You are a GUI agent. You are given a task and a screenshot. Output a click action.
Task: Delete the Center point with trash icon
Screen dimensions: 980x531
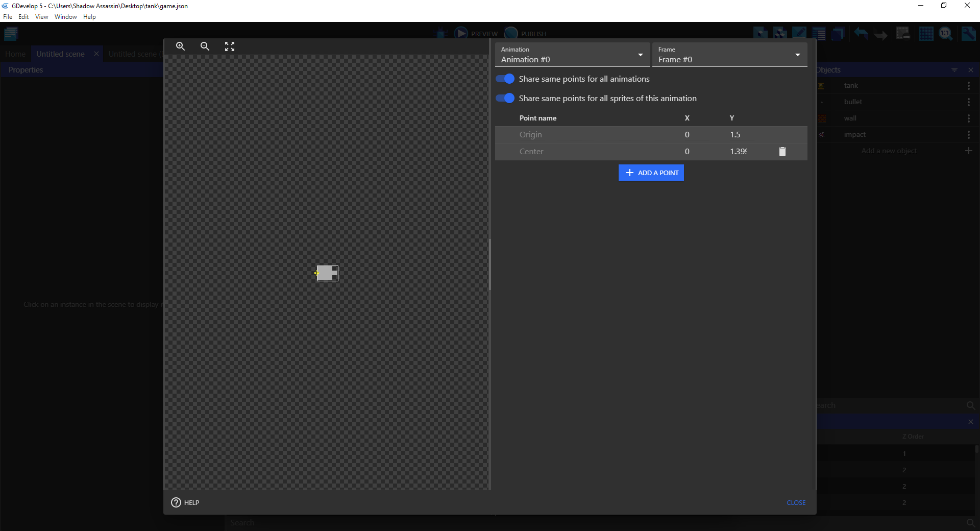point(782,152)
